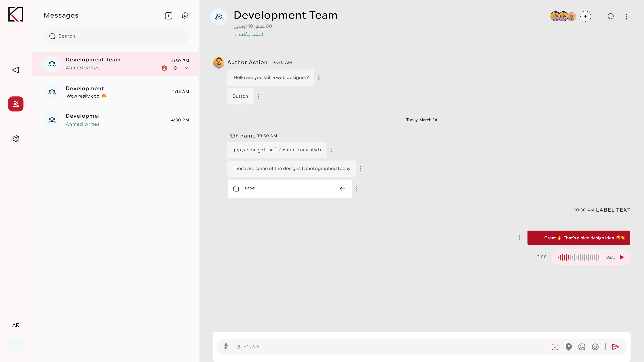Open sidebar settings gear tab
Image resolution: width=644 pixels, height=362 pixels.
tap(16, 138)
